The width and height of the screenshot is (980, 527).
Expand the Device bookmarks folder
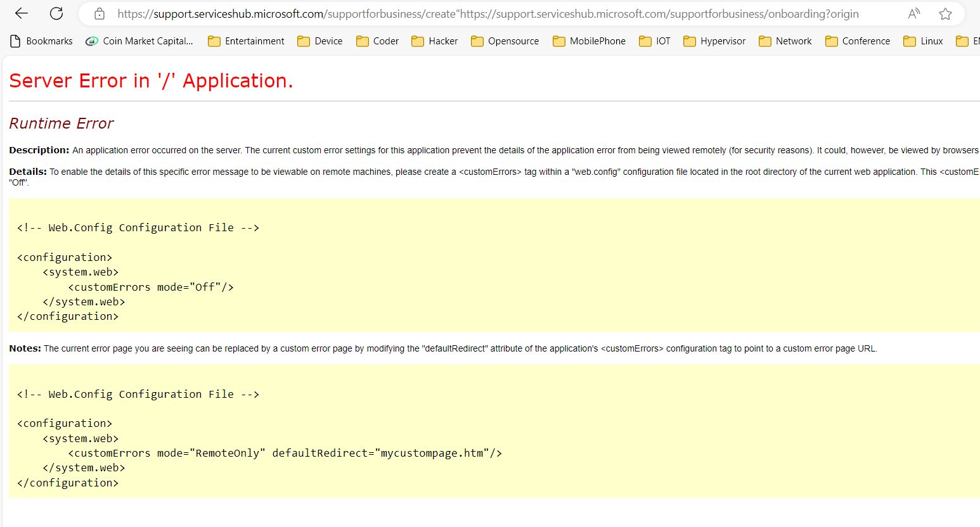320,41
